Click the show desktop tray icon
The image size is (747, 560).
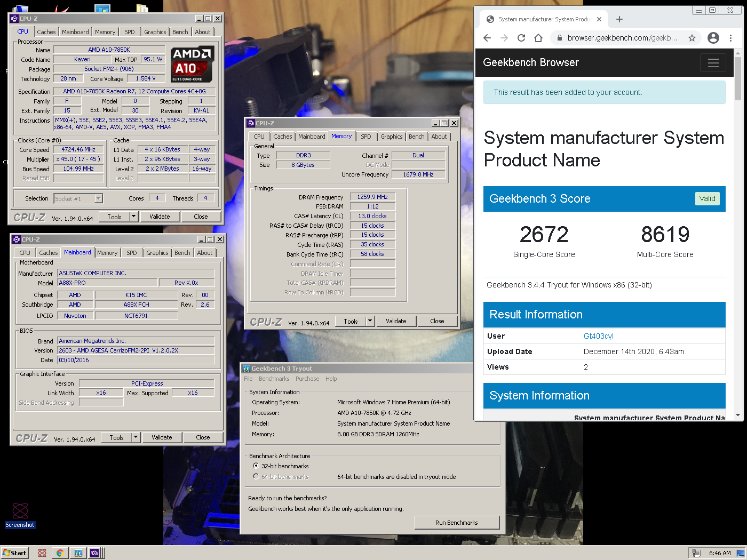741,553
